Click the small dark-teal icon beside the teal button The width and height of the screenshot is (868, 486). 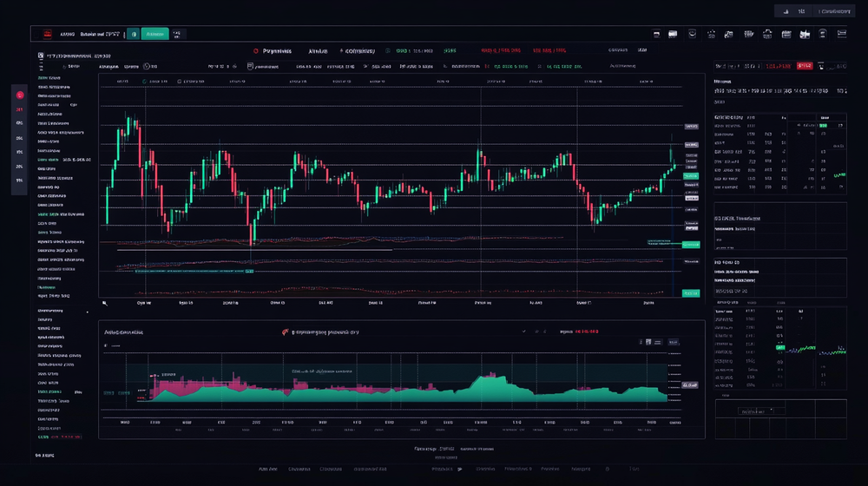tap(133, 34)
